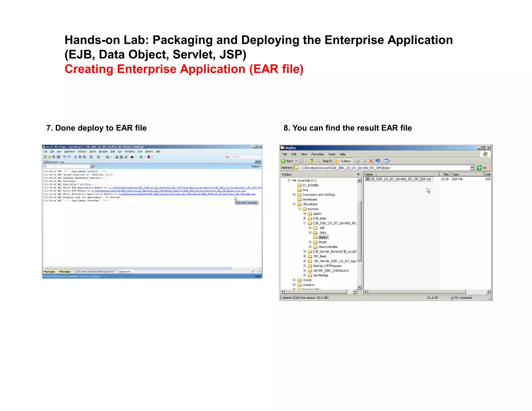Select the ServletApp folder
The width and height of the screenshot is (532, 411).
click(318, 275)
